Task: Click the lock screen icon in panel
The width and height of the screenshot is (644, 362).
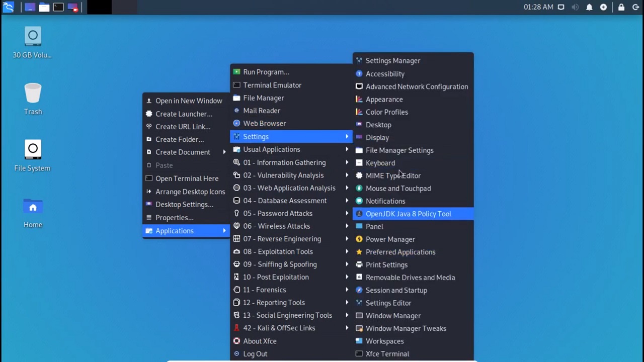Action: (x=621, y=7)
